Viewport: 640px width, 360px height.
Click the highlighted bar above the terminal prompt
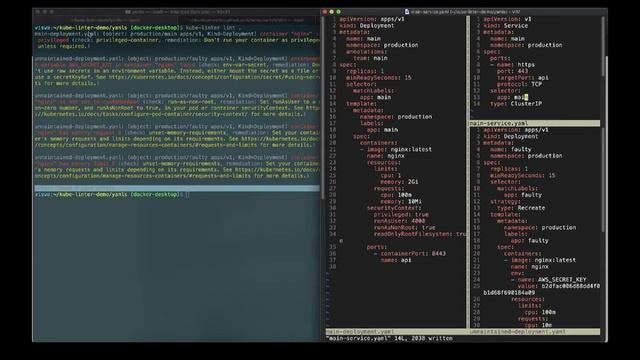[177, 188]
